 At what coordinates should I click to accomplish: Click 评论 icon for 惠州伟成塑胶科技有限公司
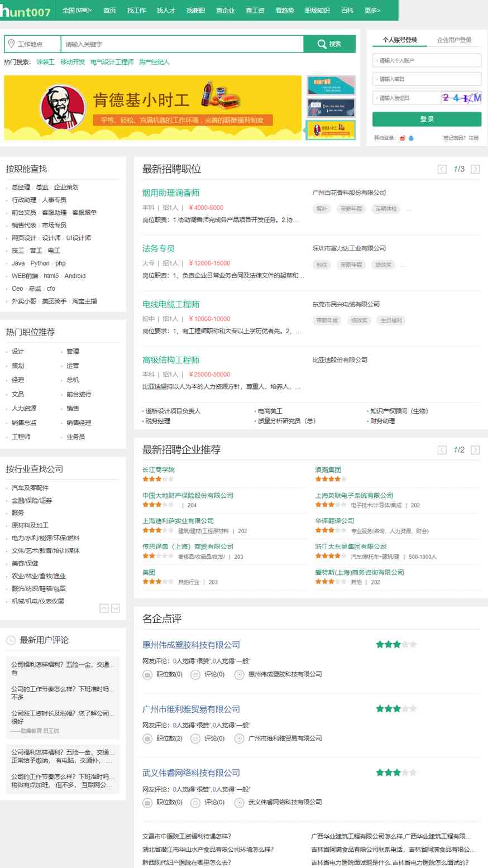pos(195,674)
